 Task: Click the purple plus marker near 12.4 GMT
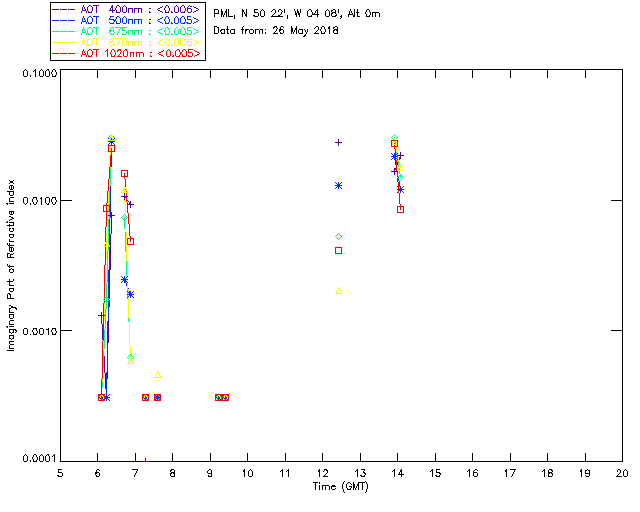tap(338, 142)
